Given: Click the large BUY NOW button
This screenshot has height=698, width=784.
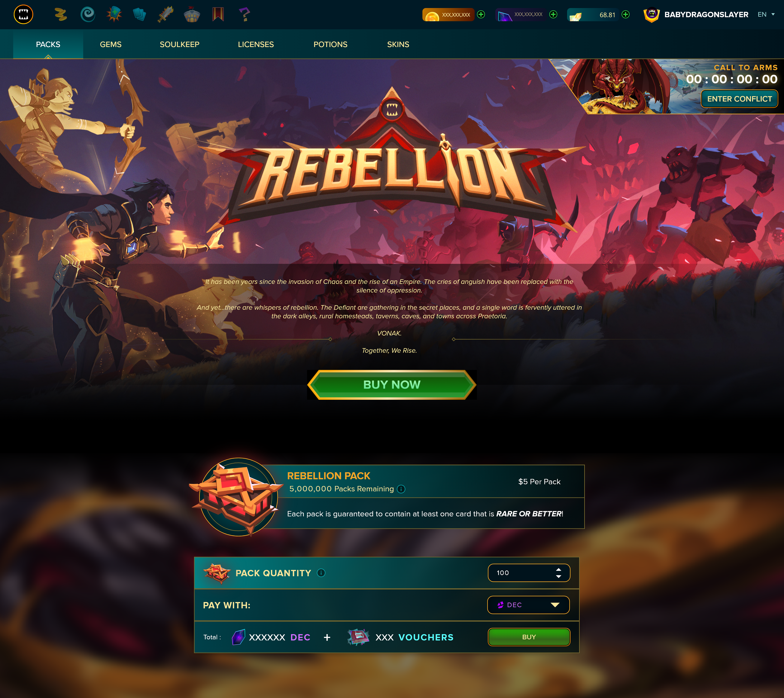Looking at the screenshot, I should pos(392,385).
